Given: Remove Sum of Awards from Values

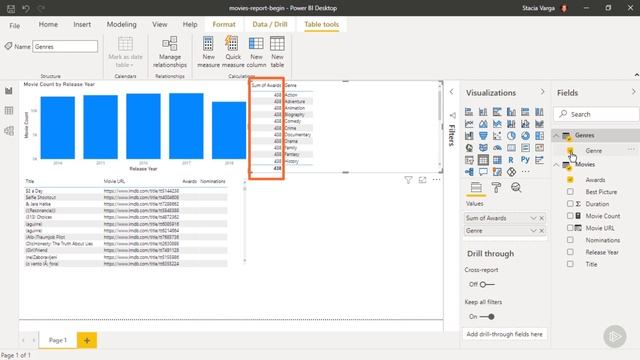Looking at the screenshot, I should [542, 218].
